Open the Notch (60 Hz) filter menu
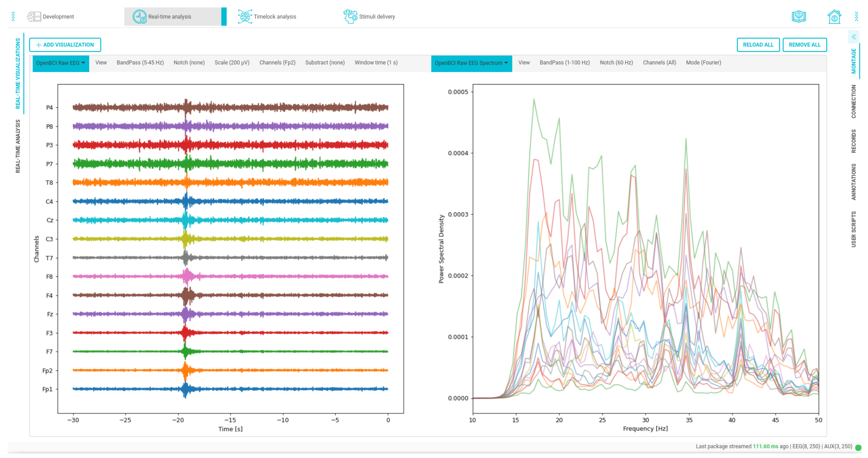 click(616, 63)
